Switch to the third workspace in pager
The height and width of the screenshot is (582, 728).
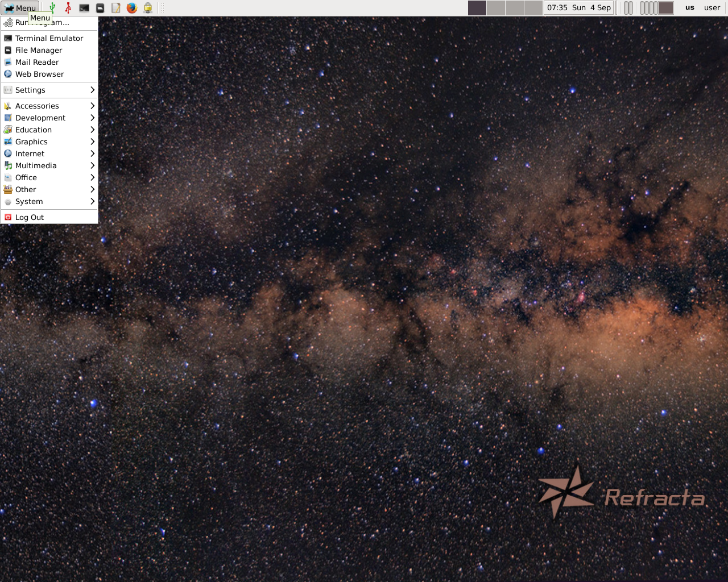[515, 8]
